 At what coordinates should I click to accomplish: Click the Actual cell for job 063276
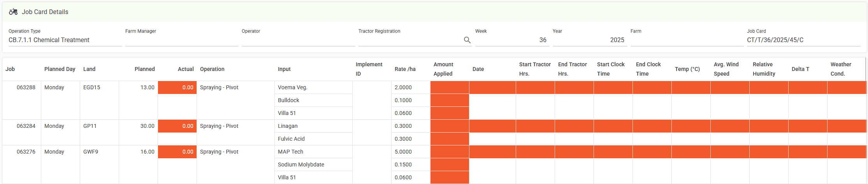177,152
